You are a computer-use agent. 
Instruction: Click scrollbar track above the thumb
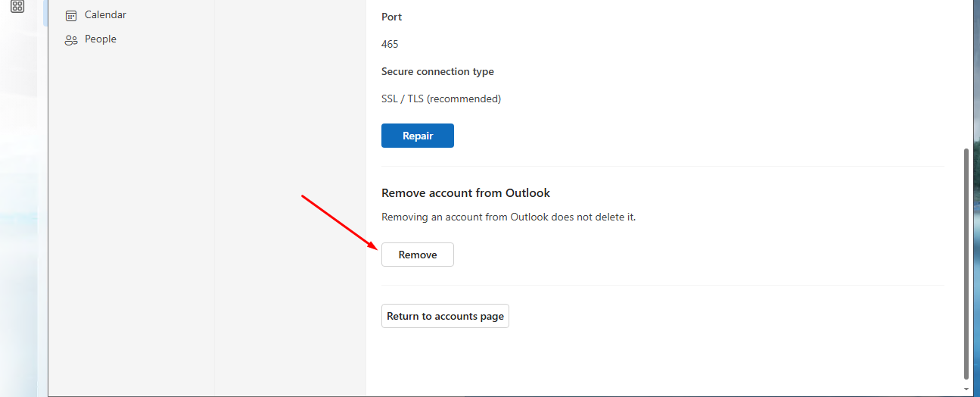coord(966,76)
